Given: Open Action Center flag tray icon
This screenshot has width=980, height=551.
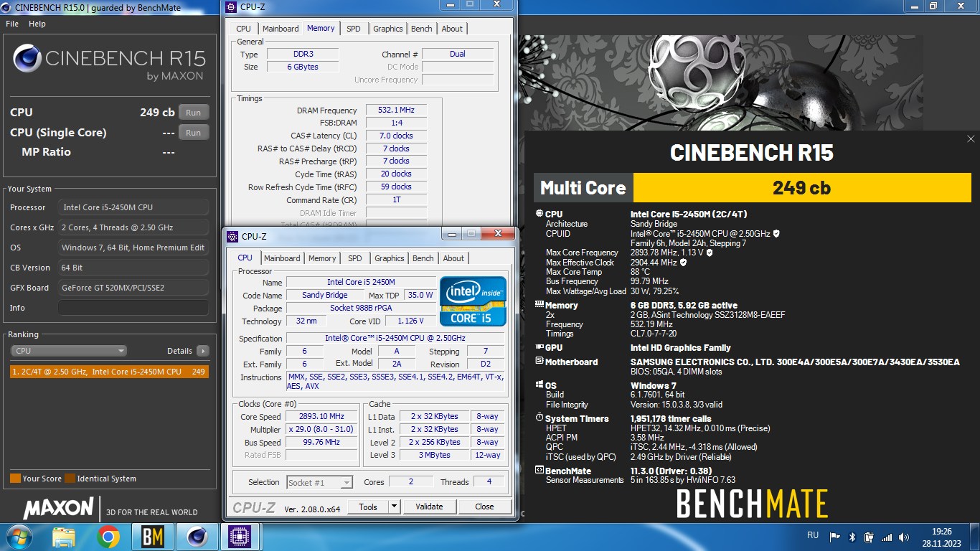Looking at the screenshot, I should click(835, 537).
